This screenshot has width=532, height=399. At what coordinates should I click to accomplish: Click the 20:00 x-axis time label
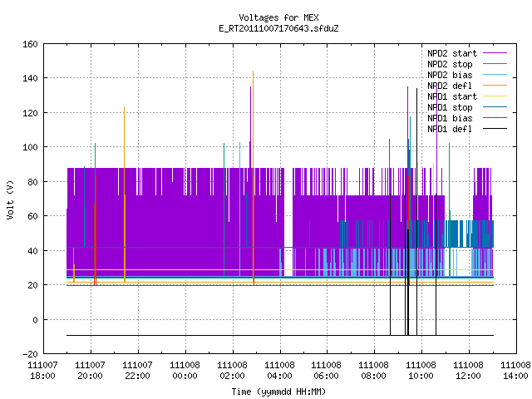pos(90,376)
